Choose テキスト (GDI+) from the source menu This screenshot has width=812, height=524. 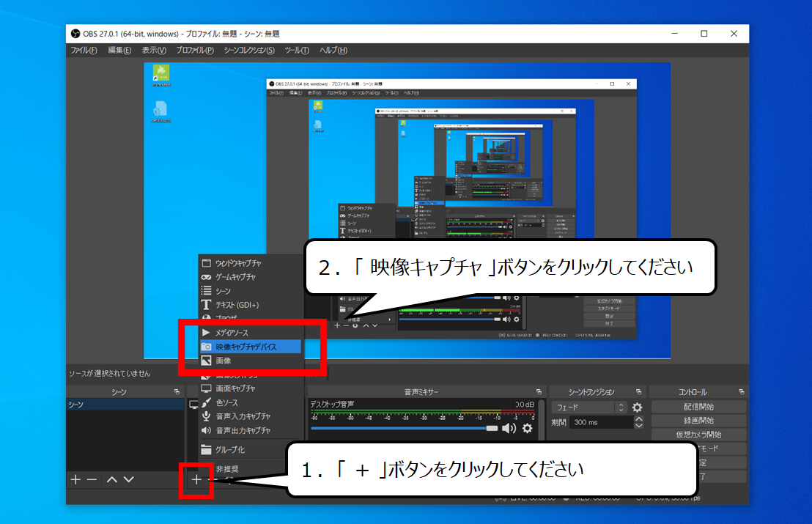point(251,305)
